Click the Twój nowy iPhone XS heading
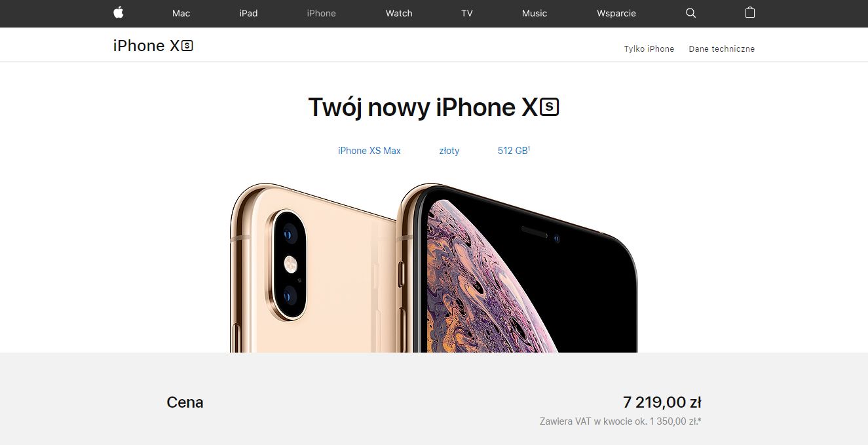Screen dimensions: 868x445 pyautogui.click(x=434, y=107)
